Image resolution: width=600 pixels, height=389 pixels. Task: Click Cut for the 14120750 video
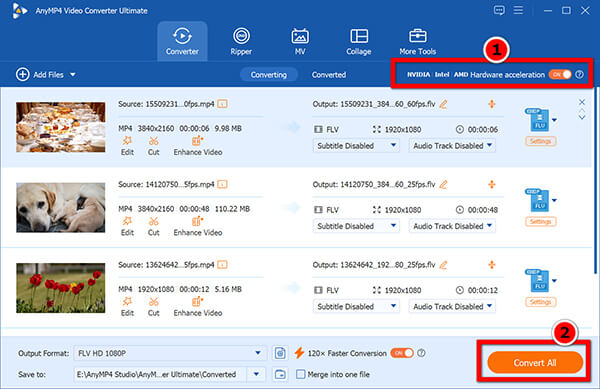(153, 226)
